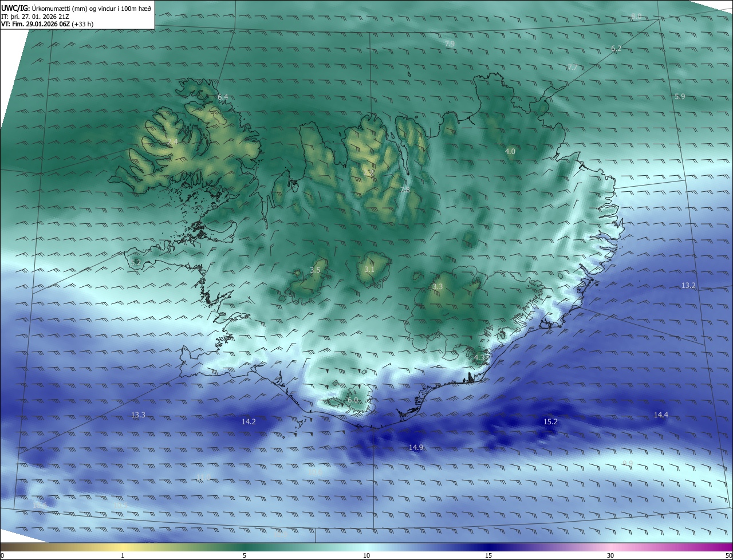Click the initialization time line 'IT: þri. 27. 01. 2026 21Z'
This screenshot has width=733, height=560.
(x=34, y=17)
